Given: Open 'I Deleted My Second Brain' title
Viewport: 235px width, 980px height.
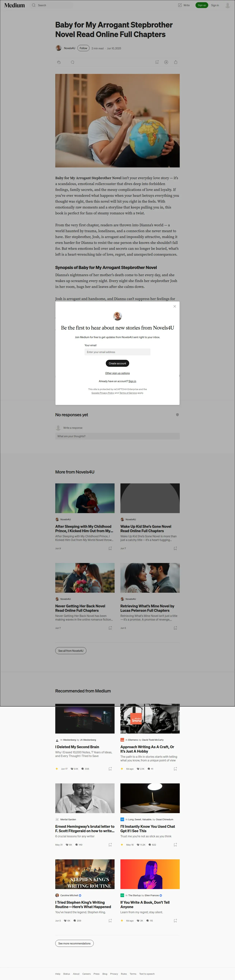Looking at the screenshot, I should (77, 747).
